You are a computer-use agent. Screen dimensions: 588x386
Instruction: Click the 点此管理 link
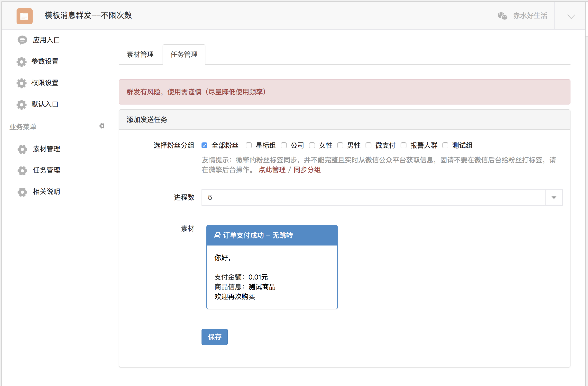(272, 170)
